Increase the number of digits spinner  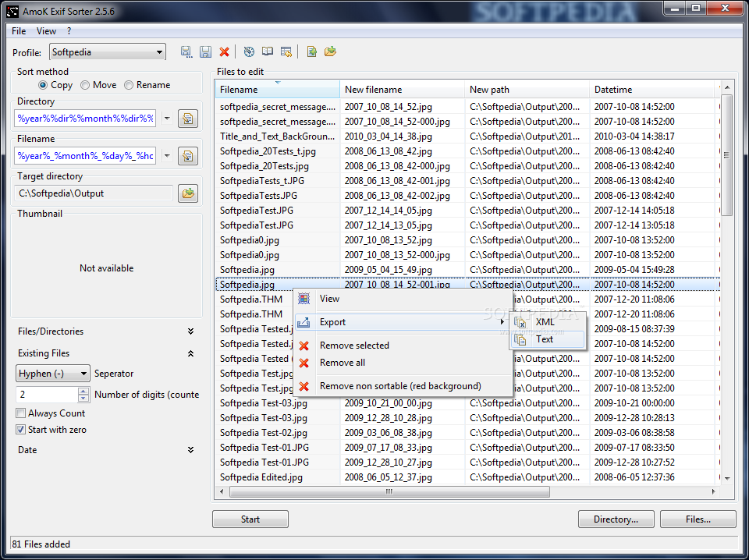click(83, 391)
